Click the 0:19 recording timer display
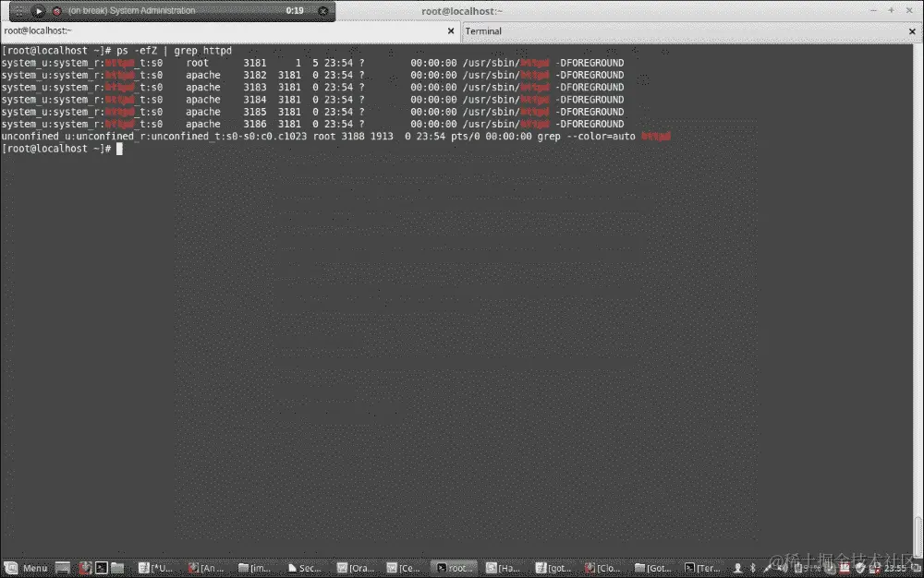Image resolution: width=924 pixels, height=578 pixels. point(294,11)
